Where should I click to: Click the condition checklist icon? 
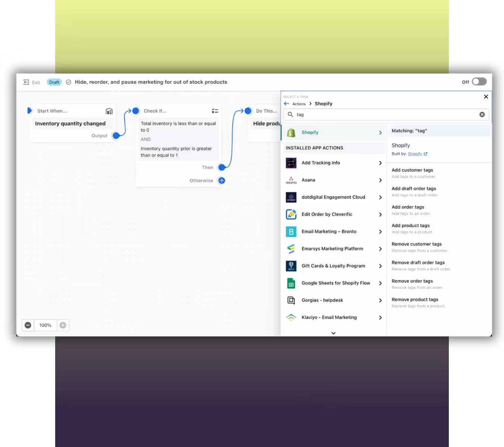click(215, 111)
